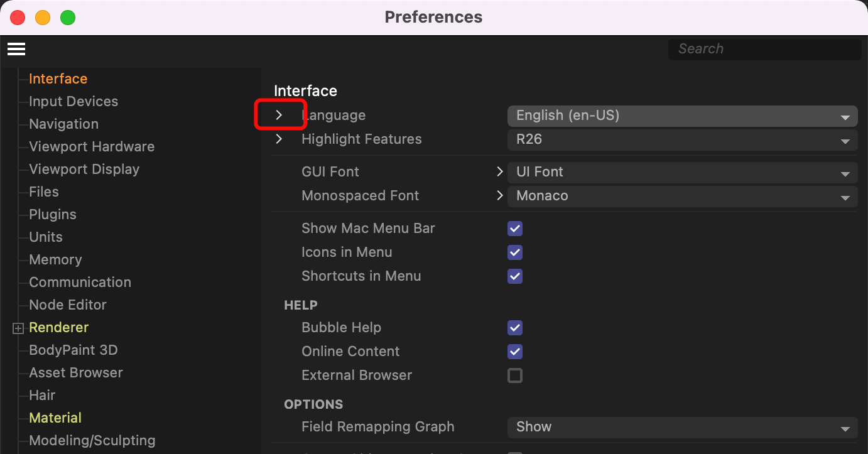Image resolution: width=868 pixels, height=454 pixels.
Task: Change the Field Remapping Graph dropdown from Show
Action: pos(682,427)
